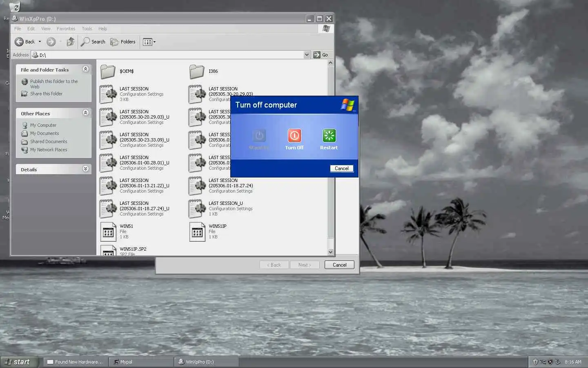Image resolution: width=588 pixels, height=368 pixels.
Task: Open Shared Documents from Other Places
Action: (49, 141)
